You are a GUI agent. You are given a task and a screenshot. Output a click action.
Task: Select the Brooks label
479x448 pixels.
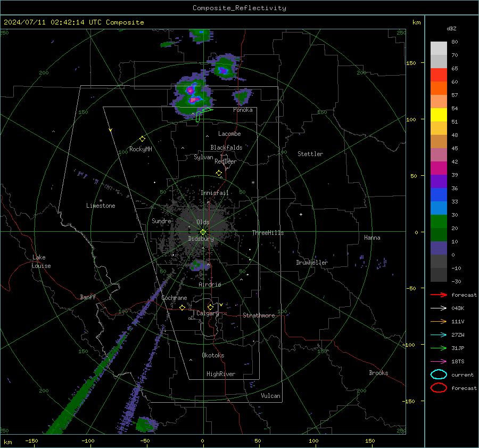[x=378, y=373]
